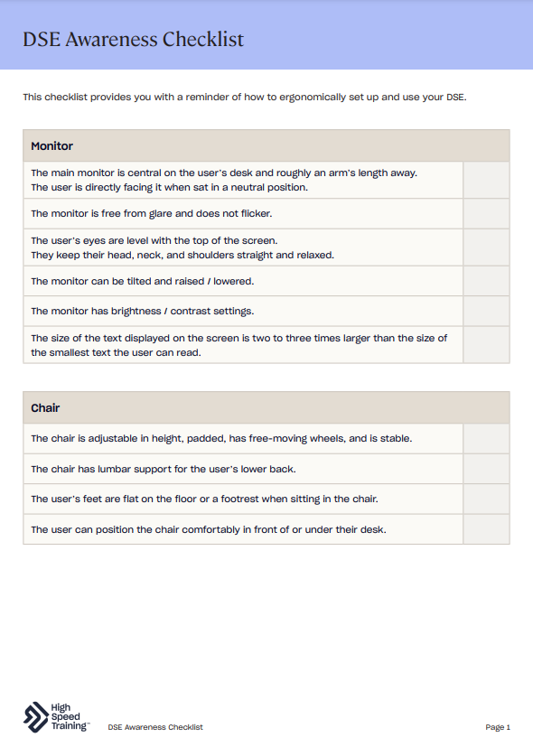Tick the box for feet flat on floor

pyautogui.click(x=486, y=499)
